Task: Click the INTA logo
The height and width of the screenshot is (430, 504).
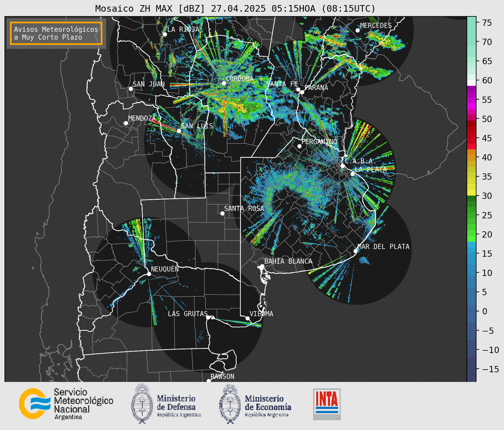Action: point(327,404)
